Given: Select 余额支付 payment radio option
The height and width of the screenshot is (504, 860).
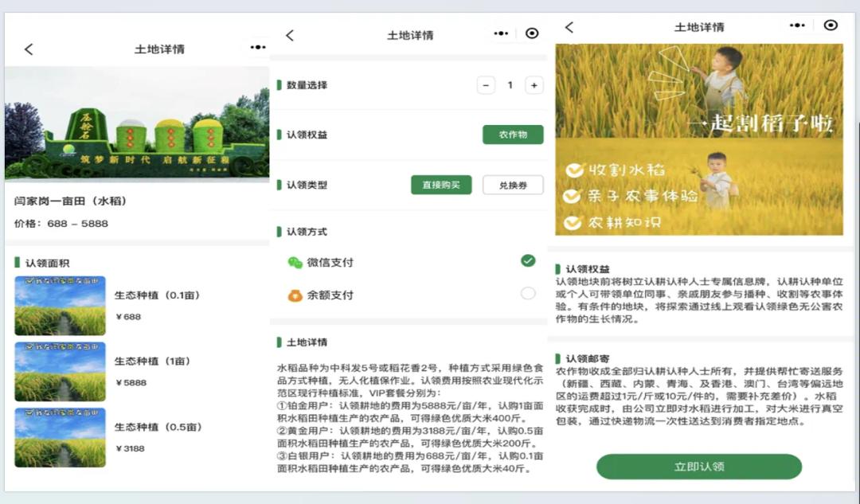Looking at the screenshot, I should (x=528, y=294).
